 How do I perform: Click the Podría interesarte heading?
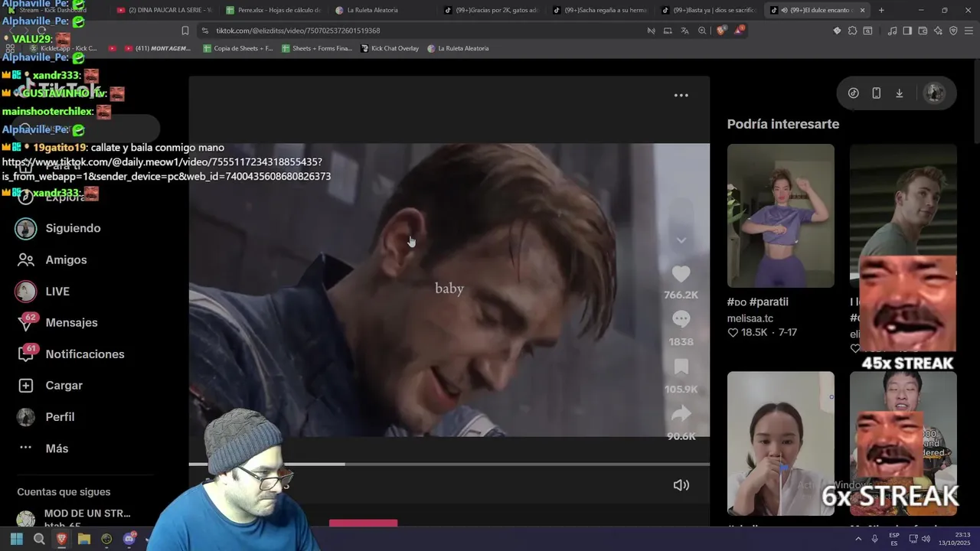[782, 124]
